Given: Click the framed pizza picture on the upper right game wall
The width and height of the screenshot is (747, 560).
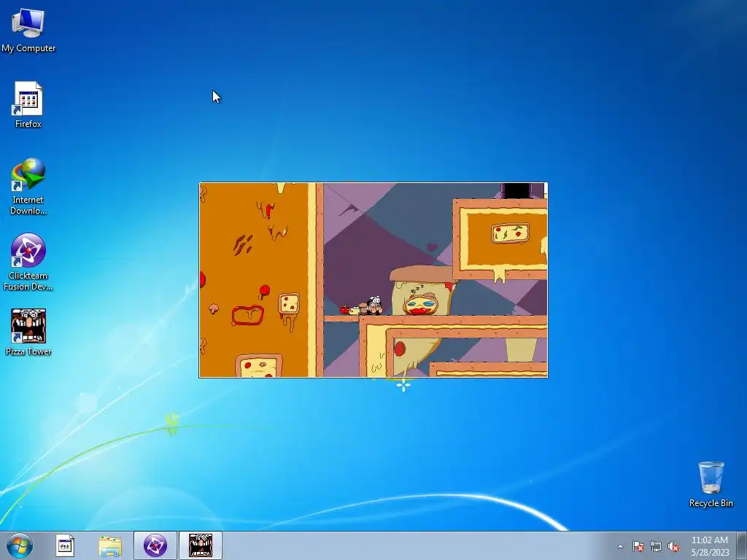Looking at the screenshot, I should (x=510, y=233).
